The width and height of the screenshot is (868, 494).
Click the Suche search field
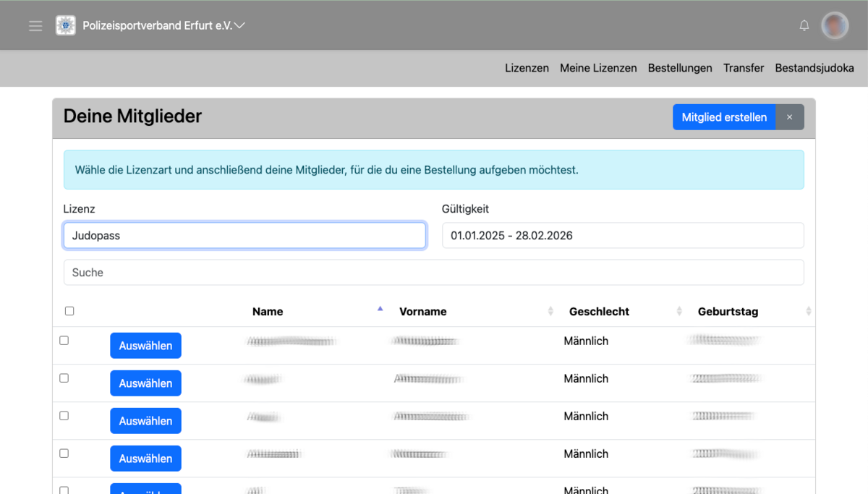click(433, 273)
